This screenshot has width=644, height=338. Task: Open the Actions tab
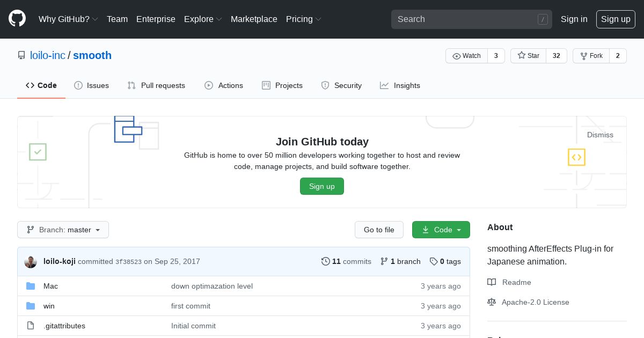click(224, 85)
